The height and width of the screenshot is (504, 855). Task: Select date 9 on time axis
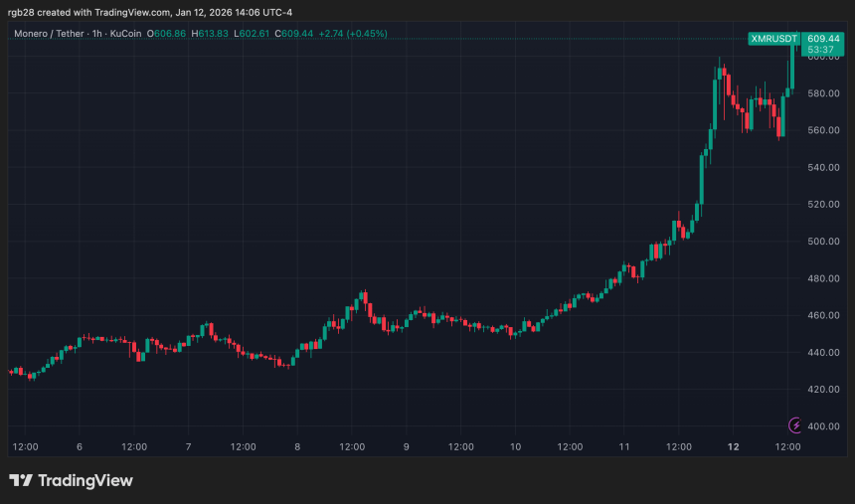click(406, 446)
